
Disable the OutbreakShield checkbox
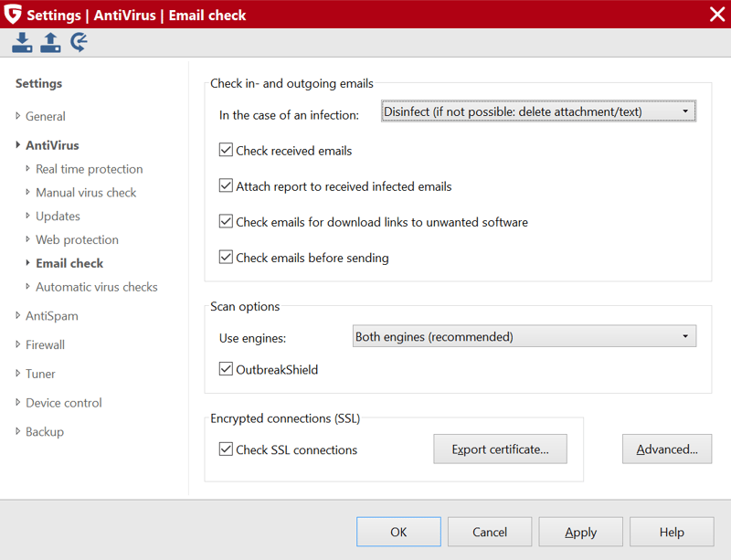coord(226,369)
